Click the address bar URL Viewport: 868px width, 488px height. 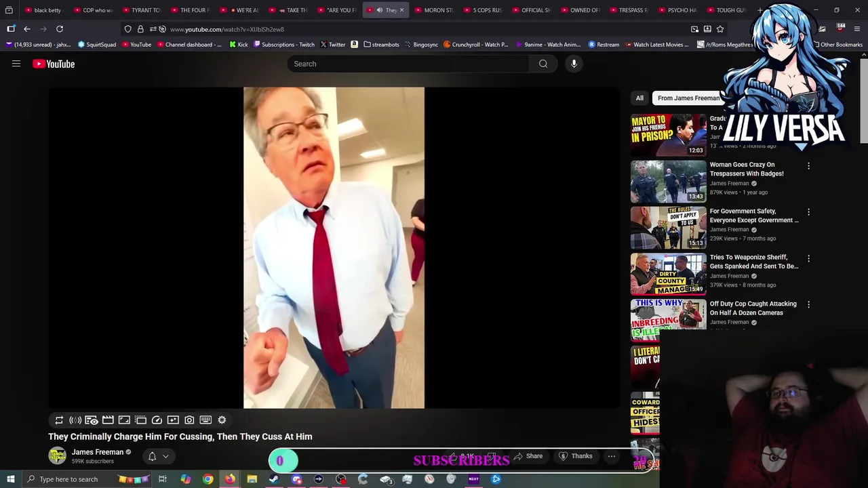pos(226,29)
